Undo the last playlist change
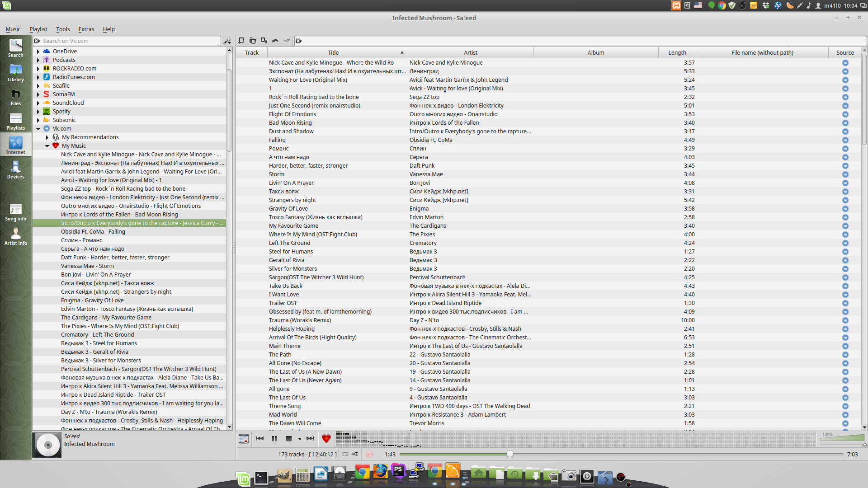This screenshot has width=868, height=488. point(275,41)
